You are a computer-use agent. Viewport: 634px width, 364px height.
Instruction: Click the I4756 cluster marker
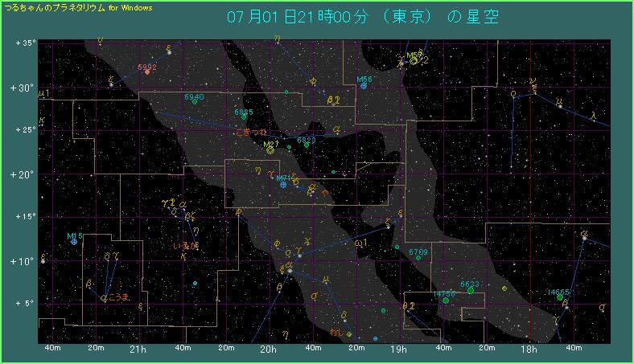445,300
